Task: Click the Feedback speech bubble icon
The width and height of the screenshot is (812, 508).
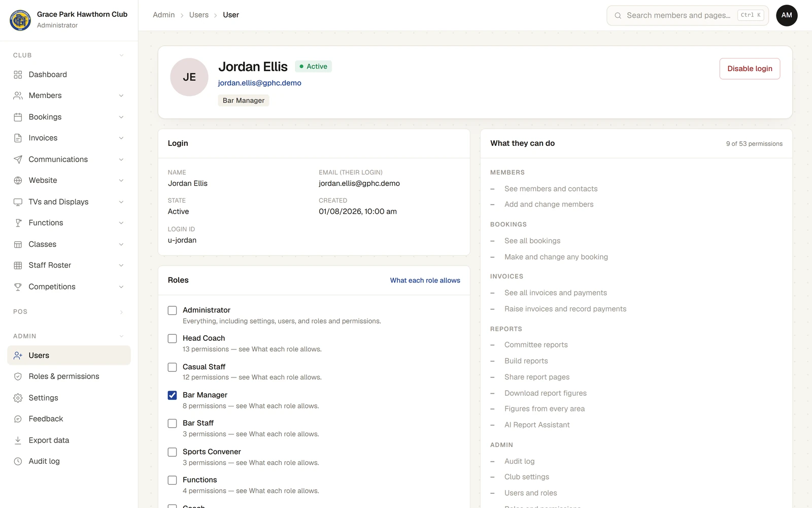Action: (x=18, y=419)
